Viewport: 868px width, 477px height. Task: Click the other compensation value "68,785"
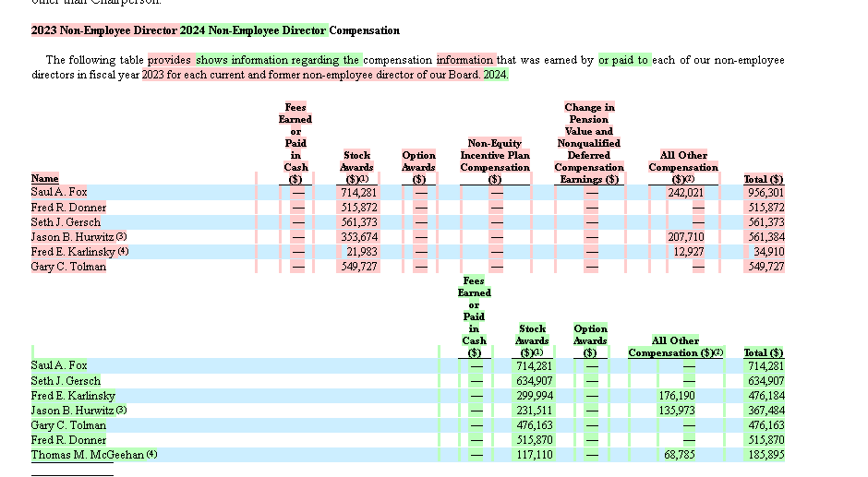coord(680,455)
